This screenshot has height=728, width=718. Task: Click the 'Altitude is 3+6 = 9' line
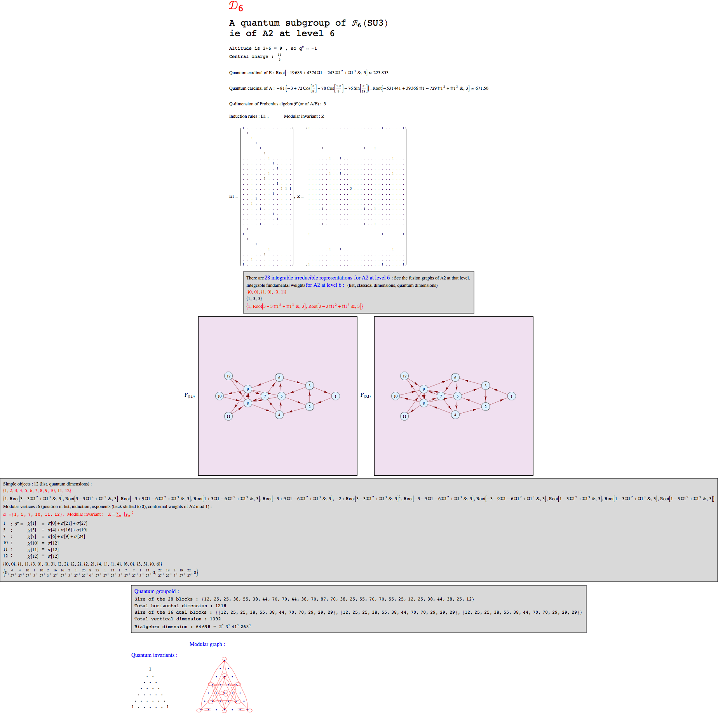tap(273, 48)
